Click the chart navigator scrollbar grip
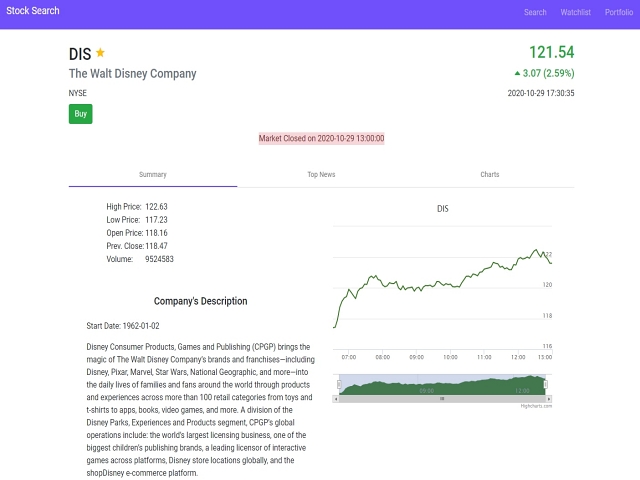This screenshot has height=480, width=640. tap(444, 399)
